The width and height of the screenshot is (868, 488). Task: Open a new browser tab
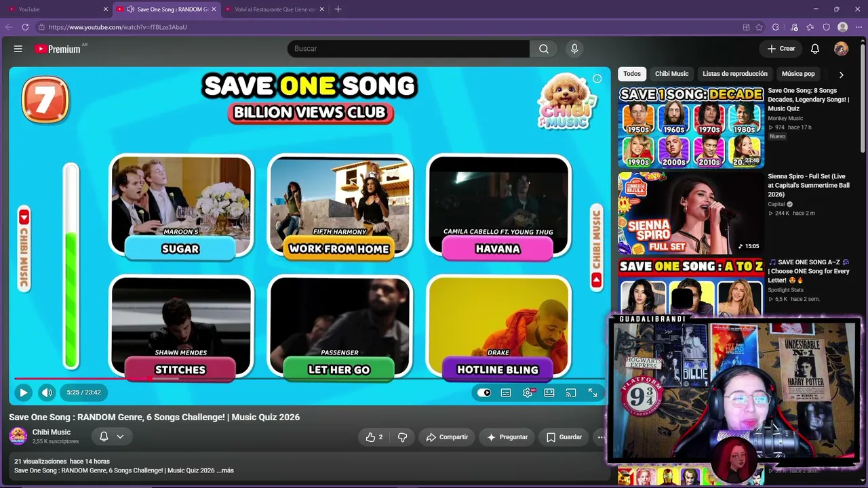(338, 9)
